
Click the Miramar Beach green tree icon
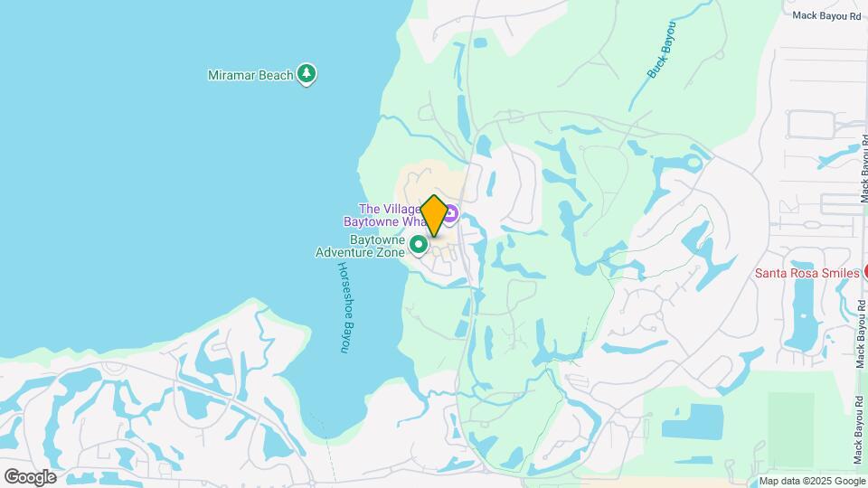click(307, 73)
